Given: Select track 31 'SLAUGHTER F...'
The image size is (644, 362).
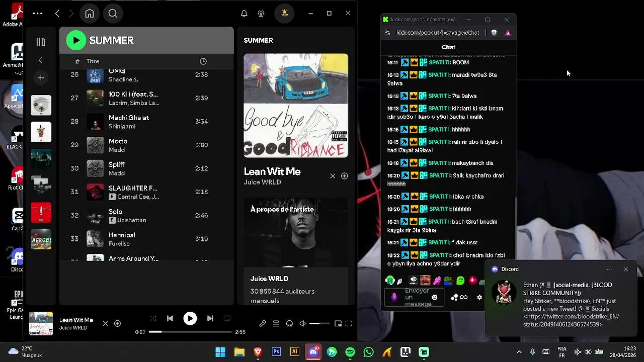Looking at the screenshot, I should [x=146, y=192].
